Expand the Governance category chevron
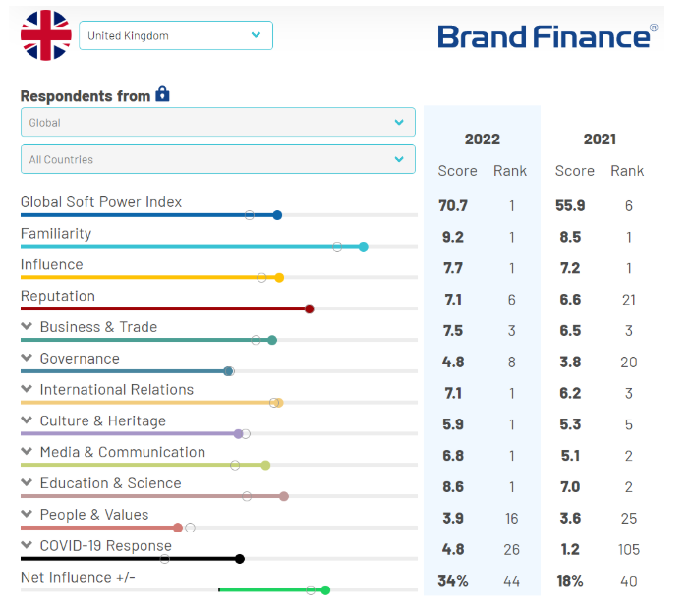This screenshot has width=689, height=616. [27, 359]
